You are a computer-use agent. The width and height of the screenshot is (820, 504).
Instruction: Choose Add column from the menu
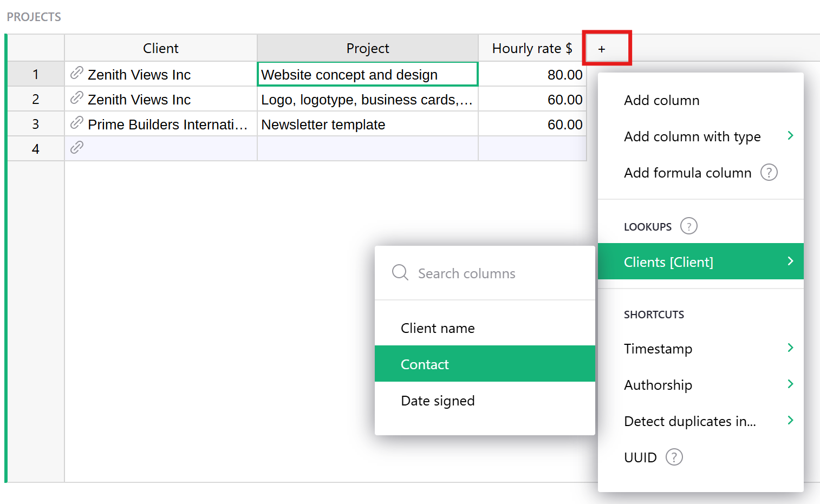point(661,100)
